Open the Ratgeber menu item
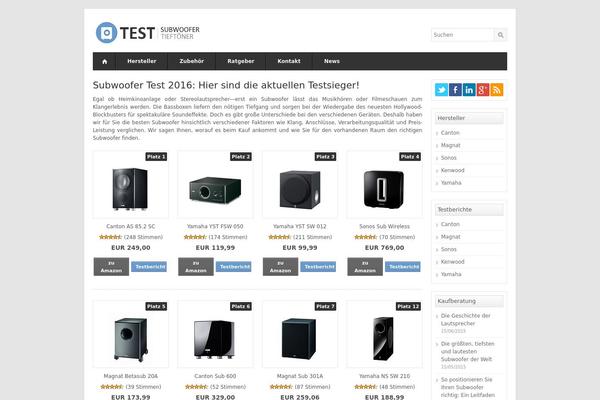600x400 pixels. pyautogui.click(x=241, y=61)
